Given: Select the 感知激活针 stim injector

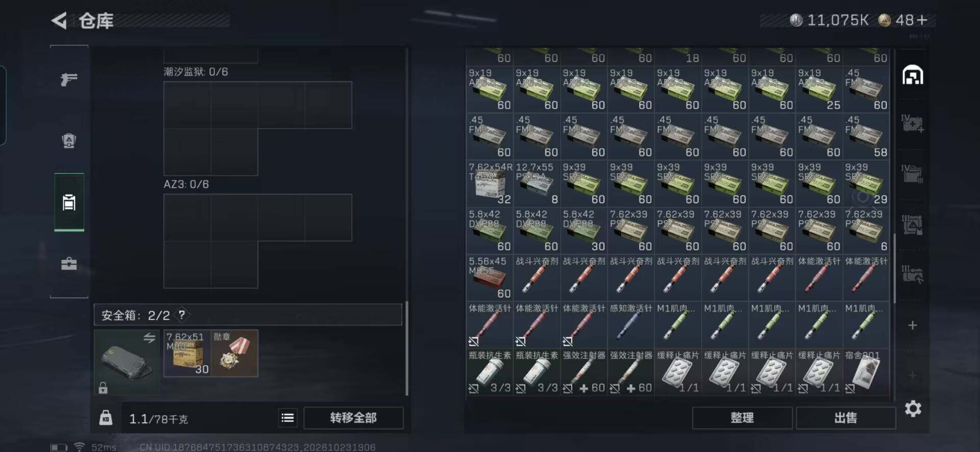Looking at the screenshot, I should click(631, 324).
